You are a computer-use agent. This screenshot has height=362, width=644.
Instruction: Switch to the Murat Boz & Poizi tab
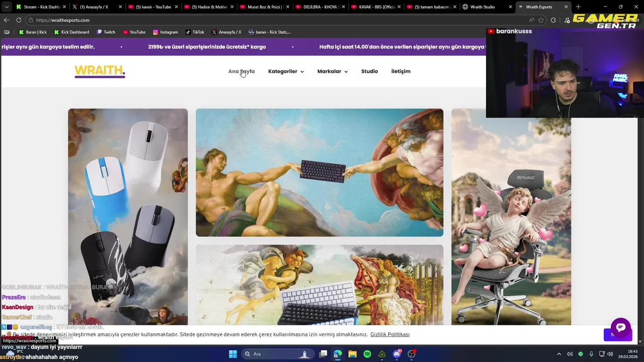tap(265, 7)
